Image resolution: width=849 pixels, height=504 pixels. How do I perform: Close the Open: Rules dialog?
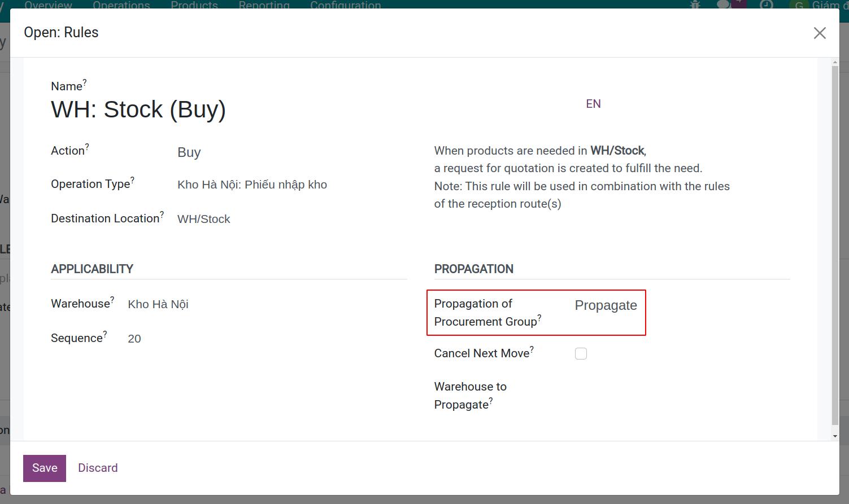point(820,33)
